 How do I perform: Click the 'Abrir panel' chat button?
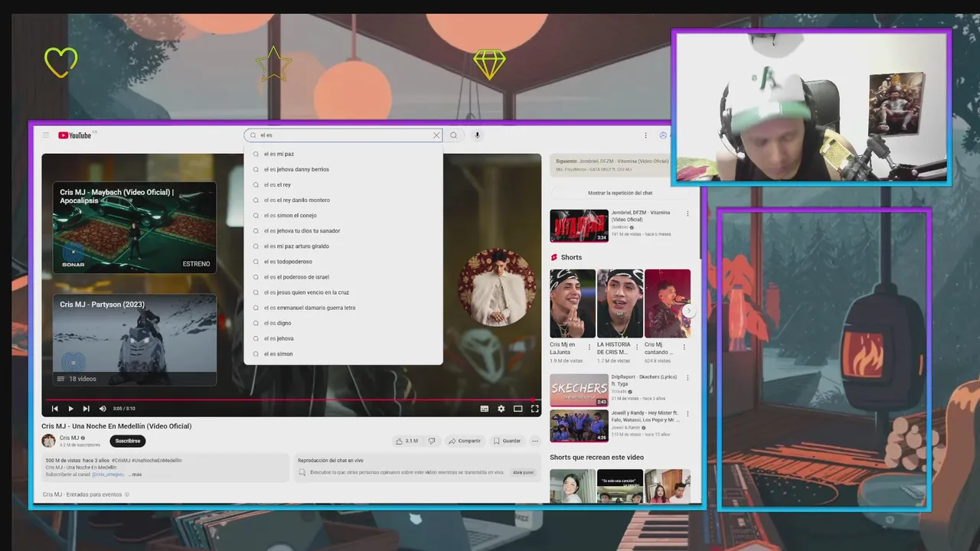coord(523,472)
